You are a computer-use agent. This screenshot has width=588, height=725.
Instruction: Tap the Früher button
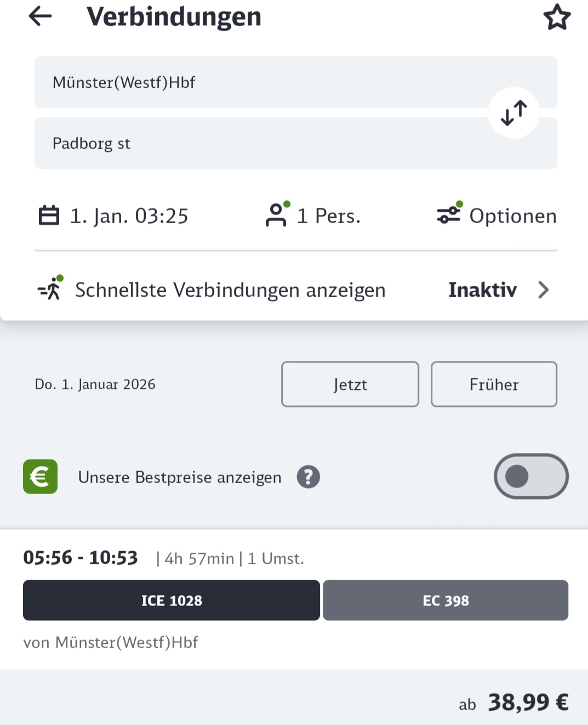coord(494,384)
